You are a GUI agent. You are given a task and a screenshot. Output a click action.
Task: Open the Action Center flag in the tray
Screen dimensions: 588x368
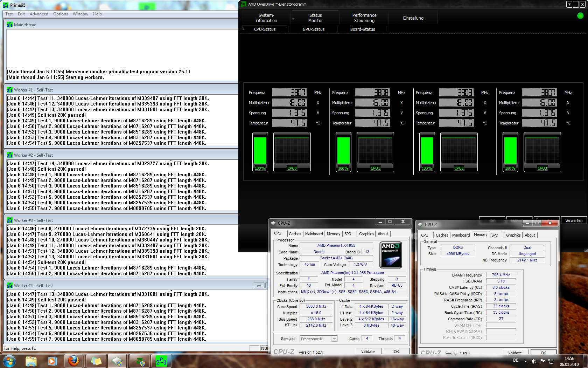coord(542,361)
